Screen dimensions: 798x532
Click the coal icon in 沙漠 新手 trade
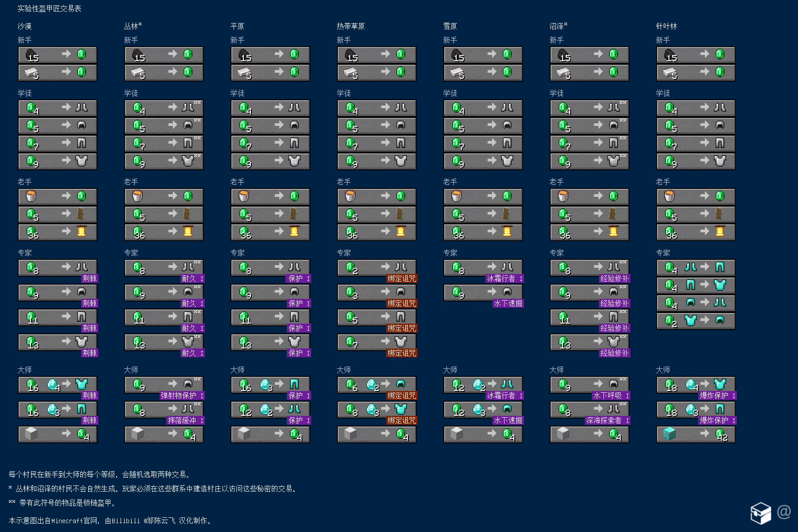pyautogui.click(x=31, y=55)
